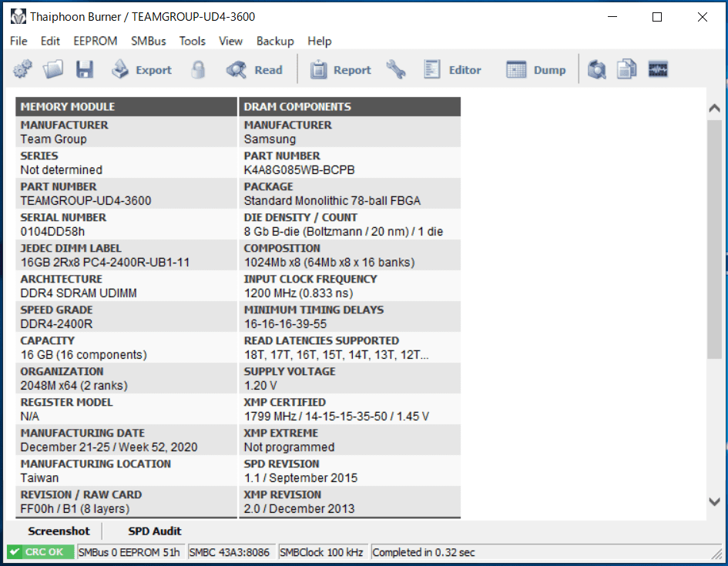The image size is (728, 566).
Task: Click the memory chip icon in toolbar
Action: pyautogui.click(x=658, y=69)
